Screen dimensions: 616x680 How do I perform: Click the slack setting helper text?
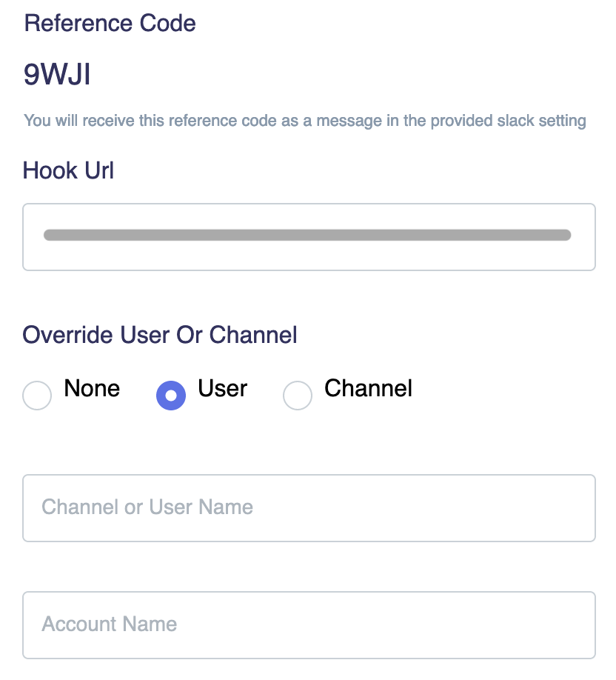(305, 121)
